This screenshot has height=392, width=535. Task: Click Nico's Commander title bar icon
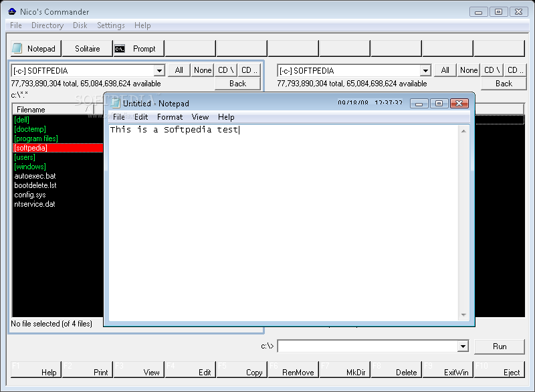pyautogui.click(x=12, y=11)
